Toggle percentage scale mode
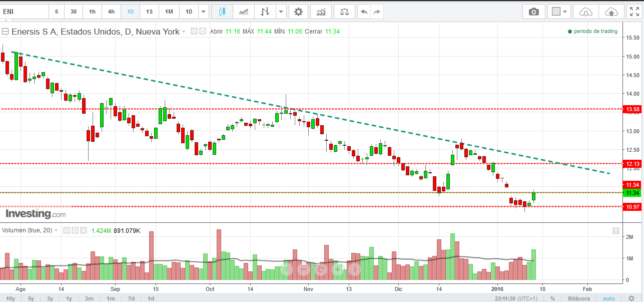Image resolution: width=644 pixels, height=302 pixels. point(552,298)
